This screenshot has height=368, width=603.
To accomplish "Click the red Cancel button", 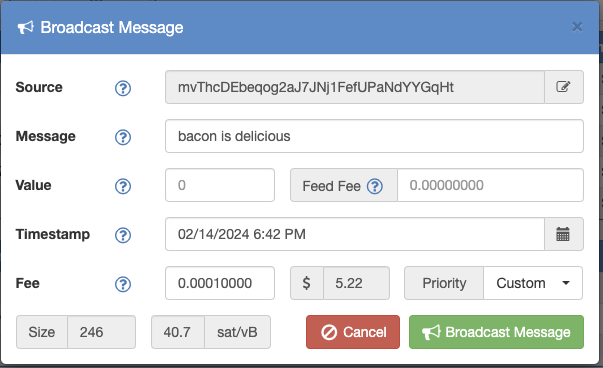I will (353, 332).
